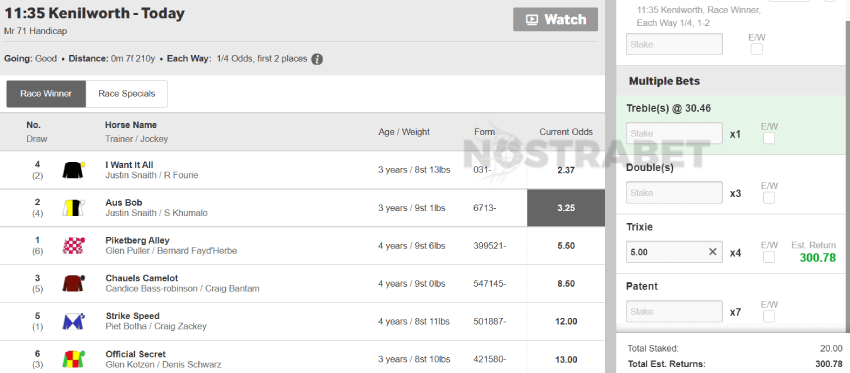The height and width of the screenshot is (373, 850).
Task: Select Piketberg Alley odds 5.50
Action: (x=566, y=246)
